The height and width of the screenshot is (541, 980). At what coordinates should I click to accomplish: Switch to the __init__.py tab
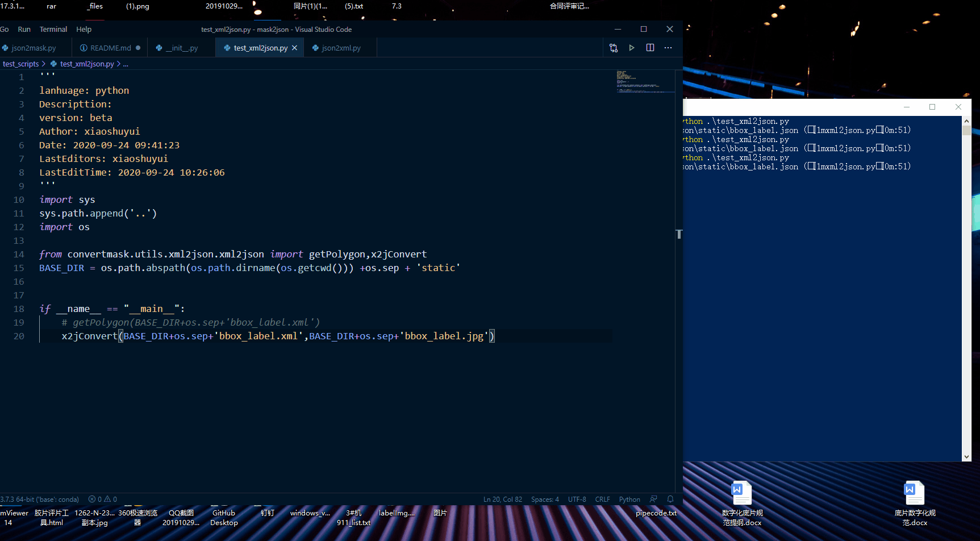pyautogui.click(x=182, y=48)
